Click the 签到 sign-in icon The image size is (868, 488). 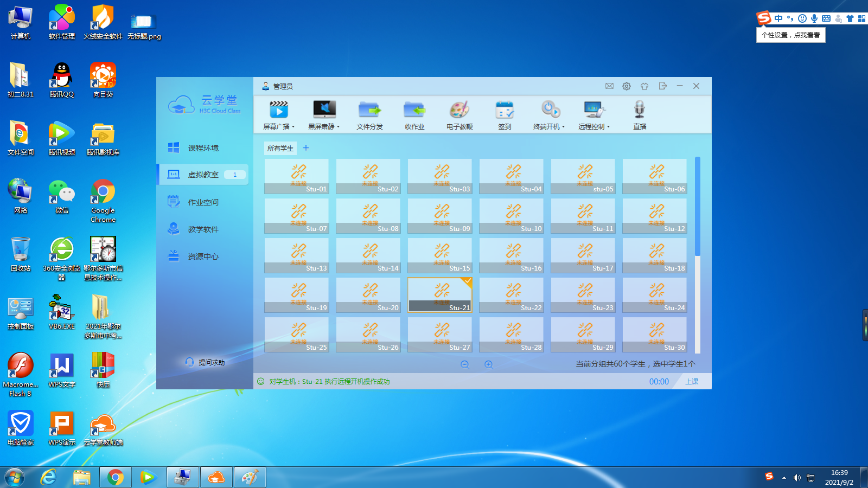coord(505,111)
